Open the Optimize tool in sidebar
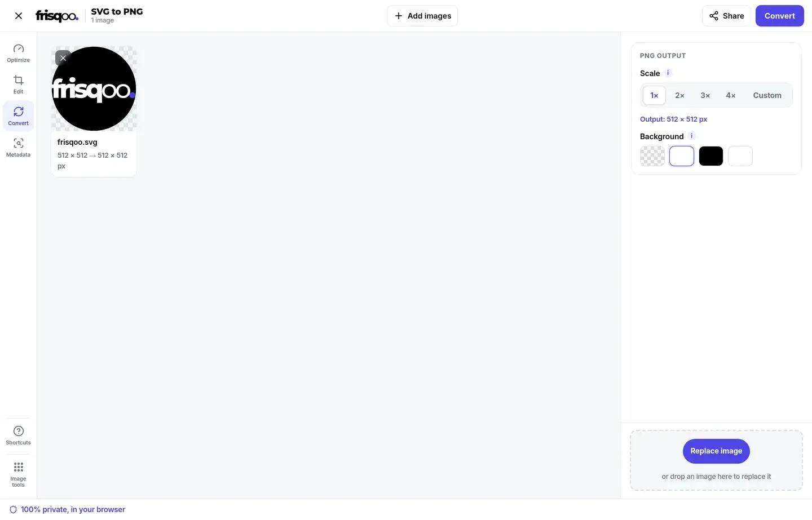Image resolution: width=812 pixels, height=520 pixels. (x=19, y=53)
